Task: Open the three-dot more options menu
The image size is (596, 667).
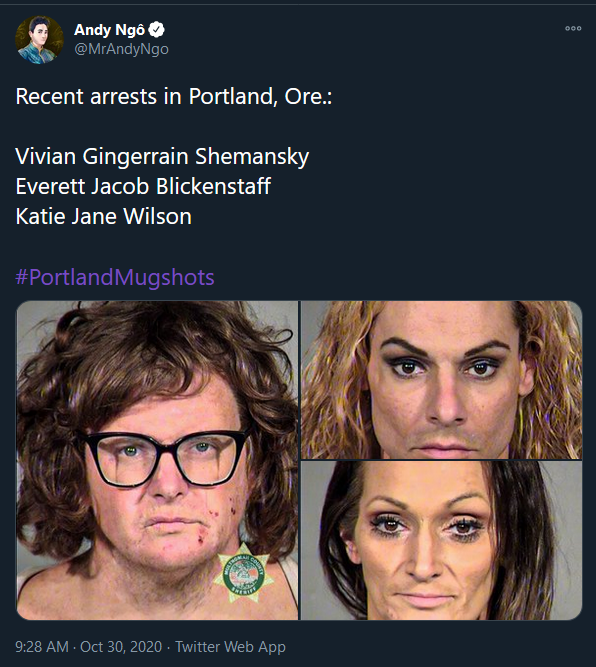Action: coord(573,29)
